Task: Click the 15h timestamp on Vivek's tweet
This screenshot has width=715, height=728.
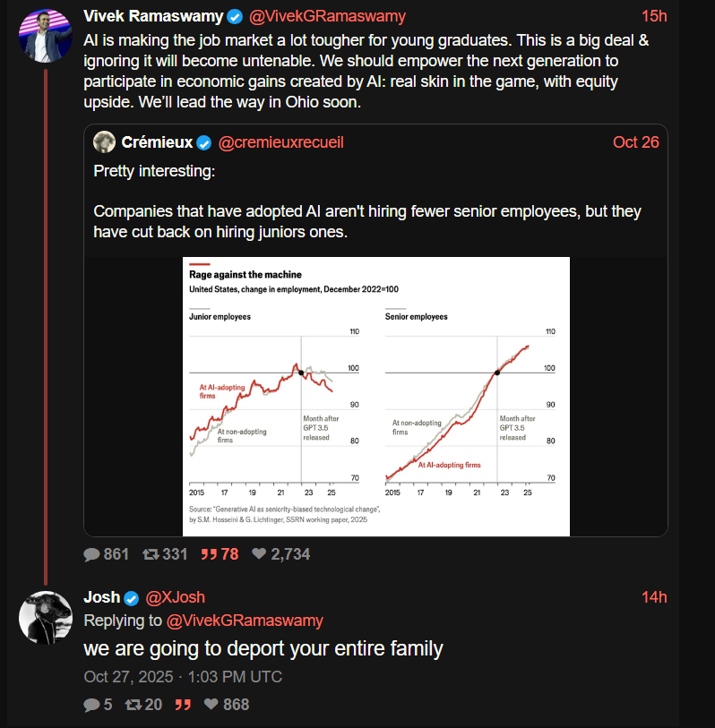Action: tap(655, 16)
